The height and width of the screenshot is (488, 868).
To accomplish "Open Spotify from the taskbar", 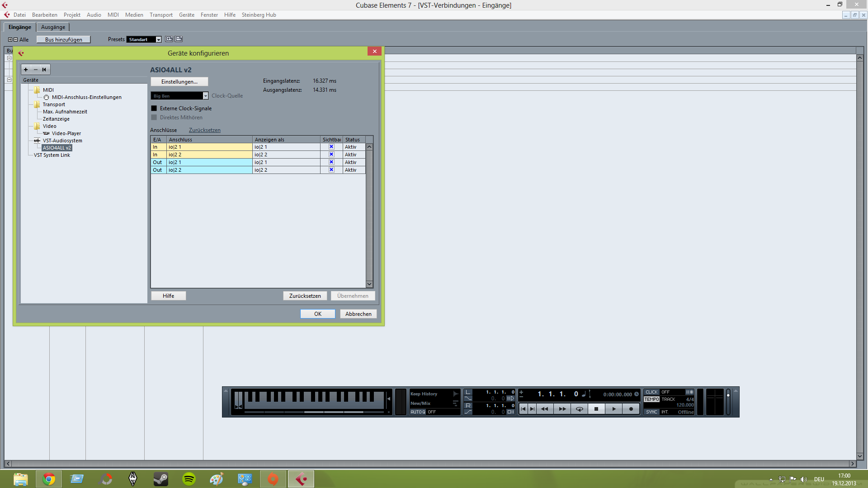I will 189,479.
